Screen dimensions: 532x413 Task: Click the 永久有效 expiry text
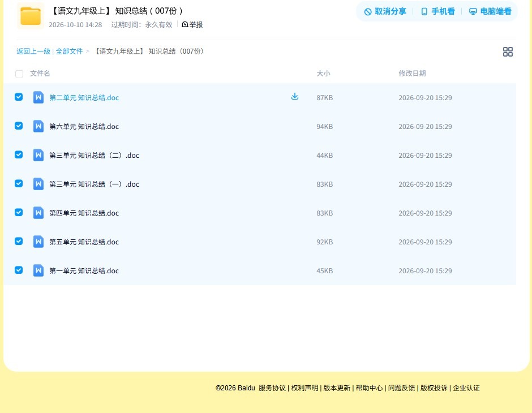(x=159, y=25)
